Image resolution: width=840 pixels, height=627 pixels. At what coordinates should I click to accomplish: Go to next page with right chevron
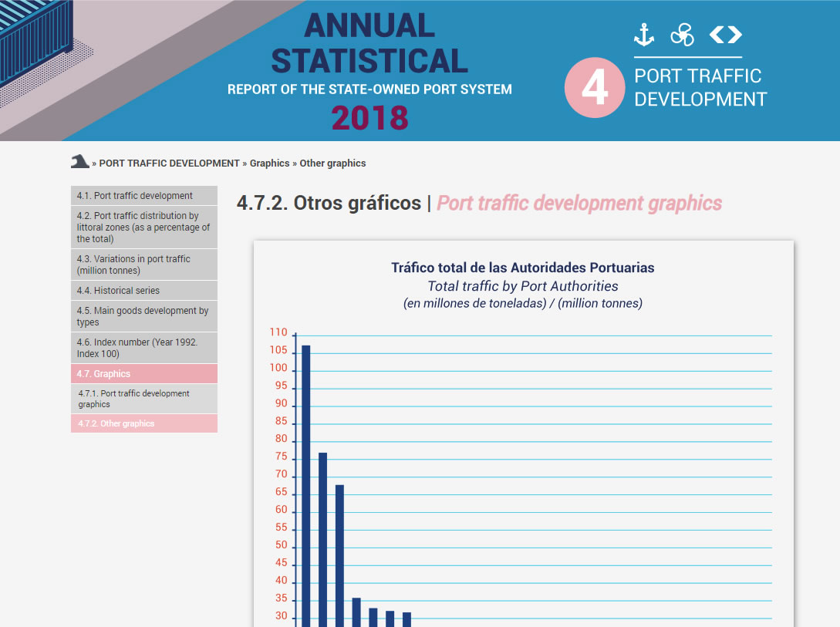pos(734,35)
